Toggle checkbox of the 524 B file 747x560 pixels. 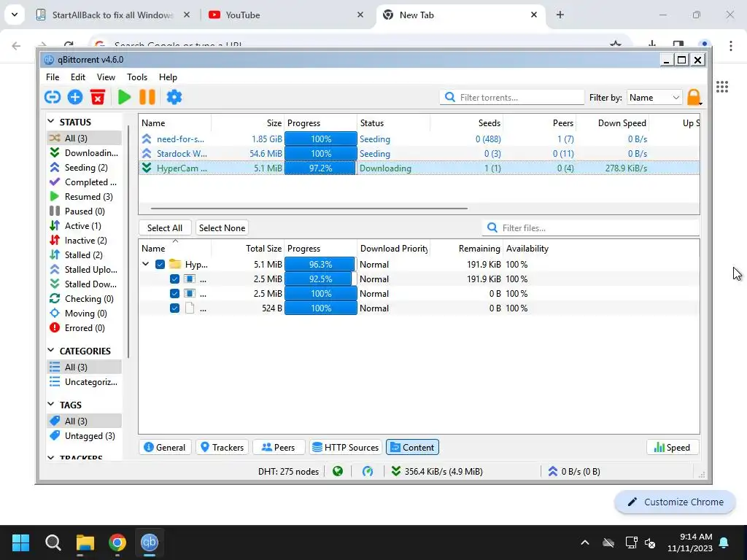coord(174,308)
